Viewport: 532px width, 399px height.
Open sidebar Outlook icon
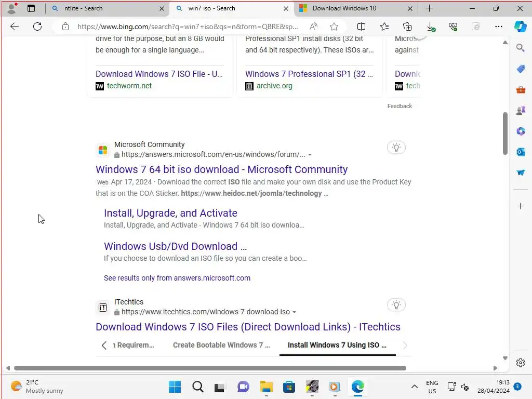point(521,152)
